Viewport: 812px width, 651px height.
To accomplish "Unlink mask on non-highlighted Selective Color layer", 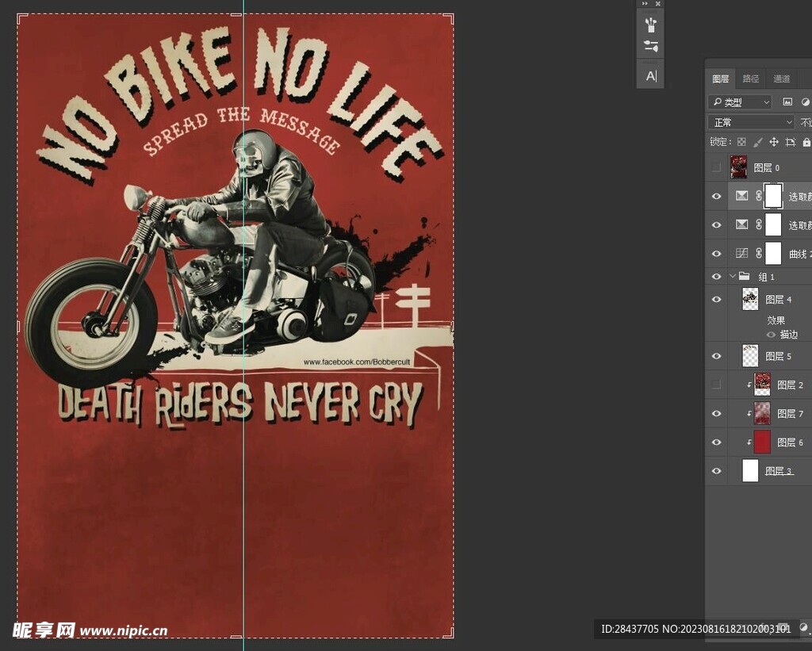I will [x=758, y=224].
